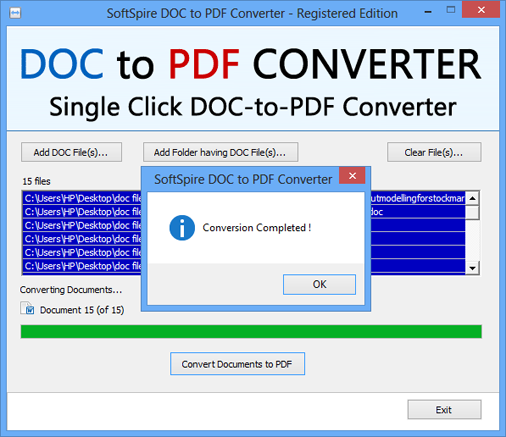Click the '15 files' count label
Screen dimensions: 506x437
(36, 181)
